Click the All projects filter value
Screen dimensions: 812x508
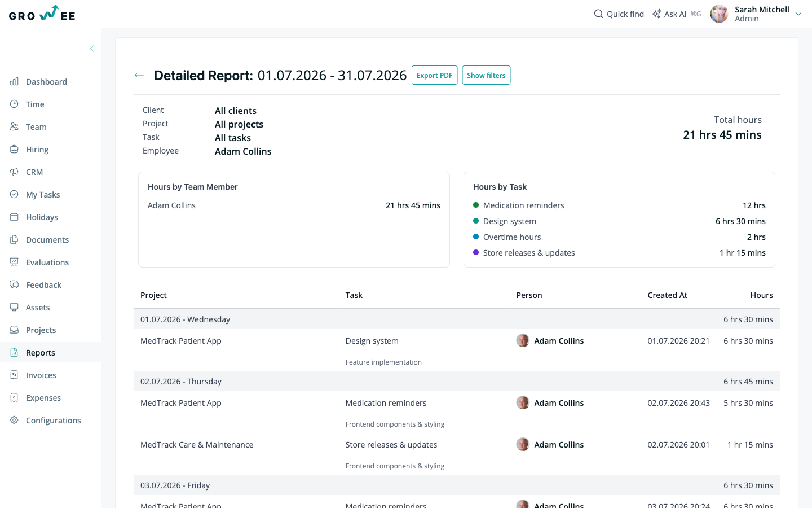point(239,124)
